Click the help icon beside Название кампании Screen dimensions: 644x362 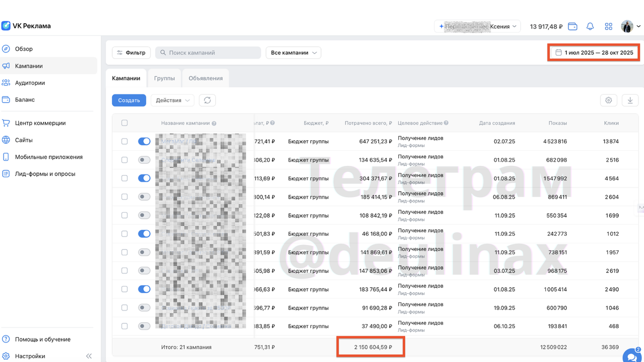point(214,124)
